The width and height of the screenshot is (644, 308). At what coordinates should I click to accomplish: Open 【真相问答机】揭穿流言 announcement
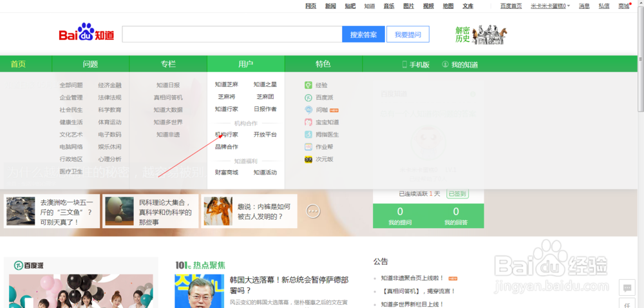point(418,291)
